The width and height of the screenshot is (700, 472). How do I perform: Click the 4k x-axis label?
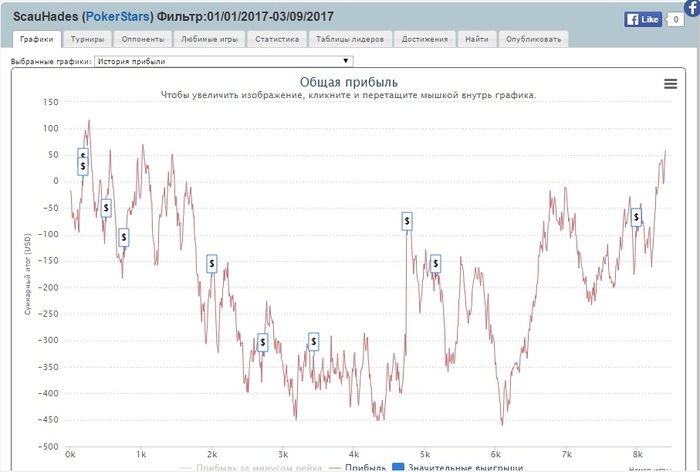pyautogui.click(x=354, y=455)
